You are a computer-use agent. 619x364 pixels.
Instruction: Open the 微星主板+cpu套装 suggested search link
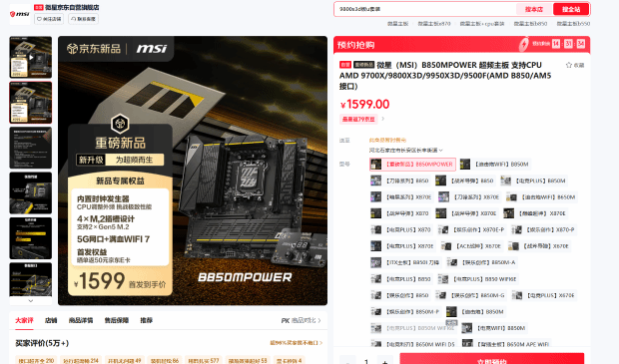(x=482, y=24)
